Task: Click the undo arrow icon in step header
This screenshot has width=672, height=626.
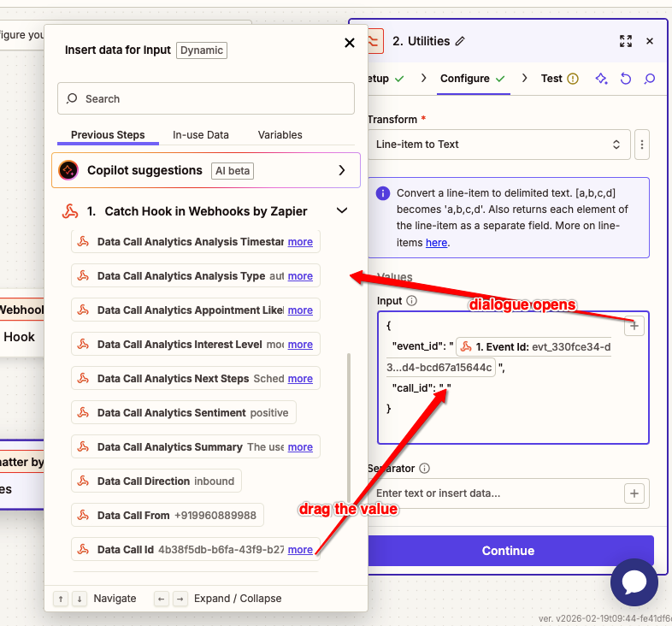Action: click(625, 79)
